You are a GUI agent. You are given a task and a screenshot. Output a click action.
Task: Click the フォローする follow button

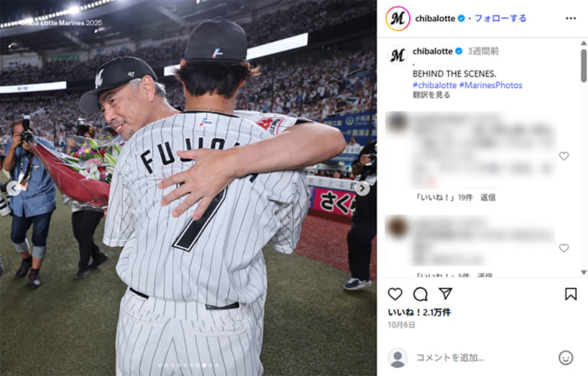[500, 18]
